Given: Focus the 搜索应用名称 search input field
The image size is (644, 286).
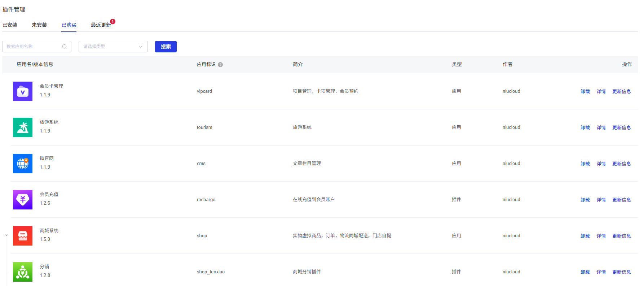Looking at the screenshot, I should 32,47.
